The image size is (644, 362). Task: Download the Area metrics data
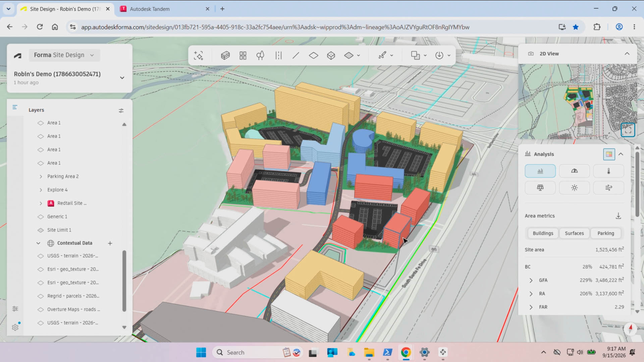tap(618, 216)
